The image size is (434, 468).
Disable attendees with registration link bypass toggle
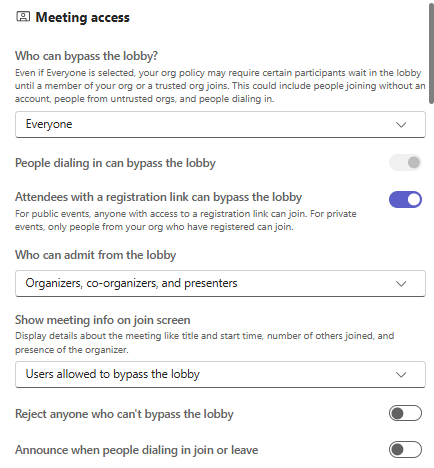[405, 199]
